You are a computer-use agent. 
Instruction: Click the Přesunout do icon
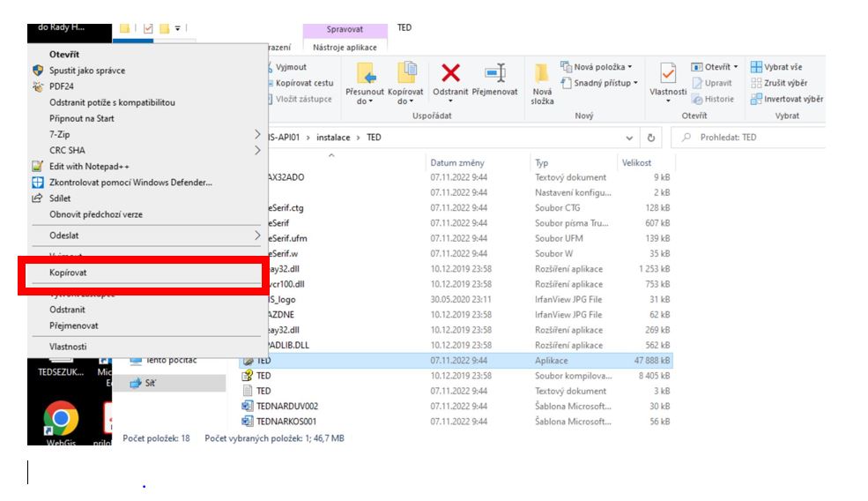coord(364,72)
